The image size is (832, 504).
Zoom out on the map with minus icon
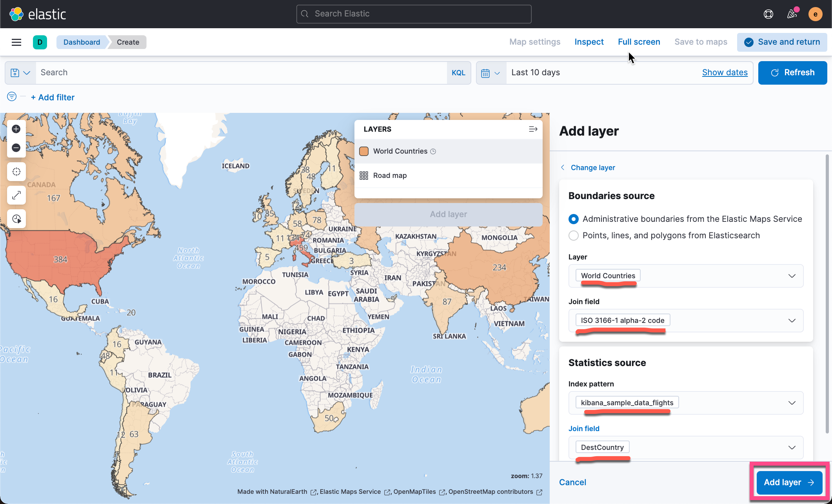16,148
